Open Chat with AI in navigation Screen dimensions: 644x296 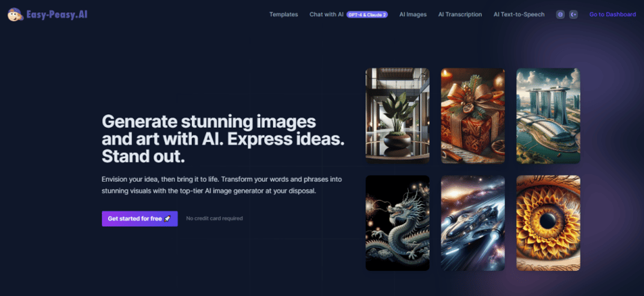point(326,14)
